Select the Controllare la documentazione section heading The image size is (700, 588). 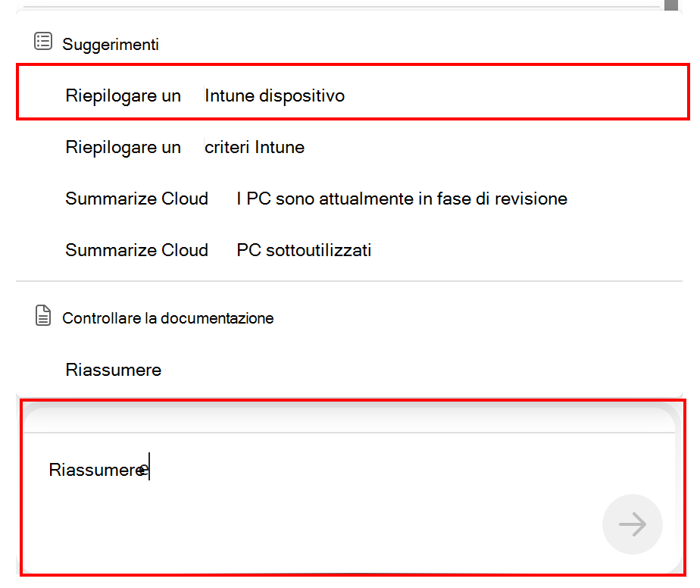168,317
